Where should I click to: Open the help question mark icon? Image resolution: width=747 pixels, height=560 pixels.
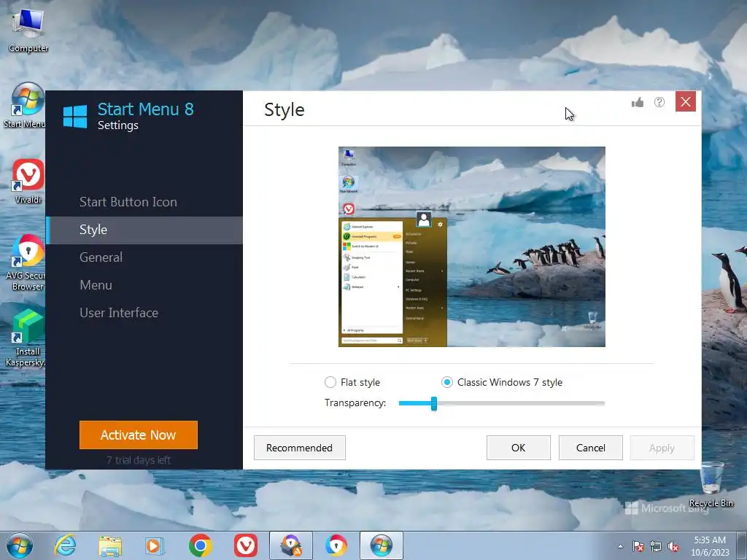[x=659, y=102]
